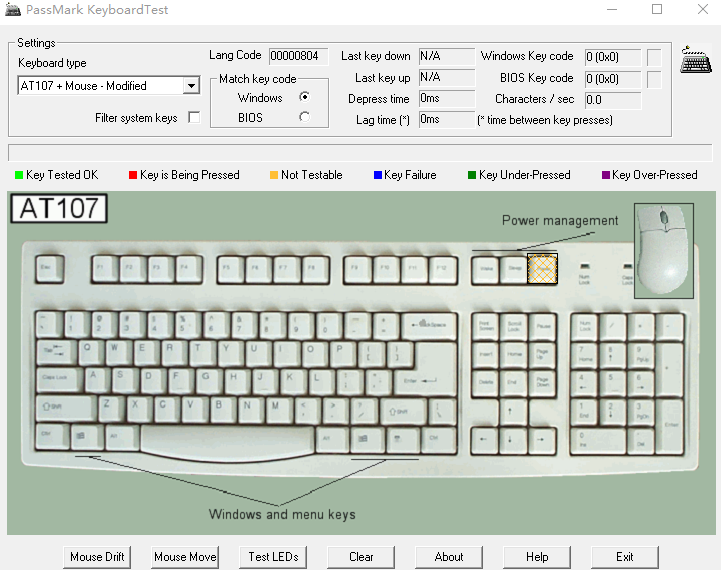Click the orange Not Testable swatch
The image size is (721, 570).
274,175
